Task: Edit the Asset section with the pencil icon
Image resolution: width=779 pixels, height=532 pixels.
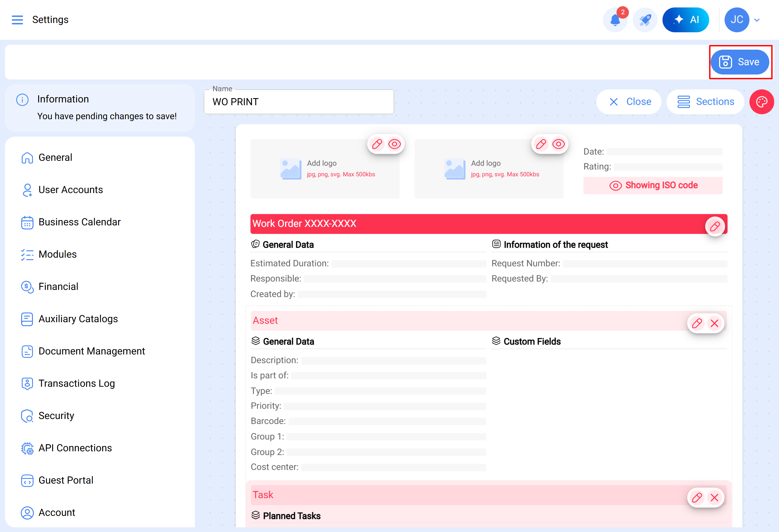Action: click(x=697, y=323)
